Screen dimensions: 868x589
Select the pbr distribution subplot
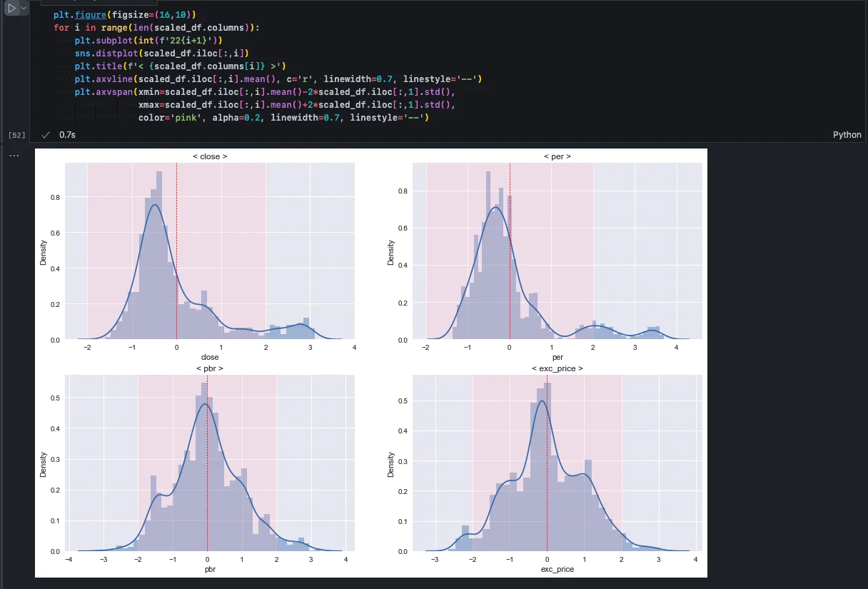click(x=210, y=463)
